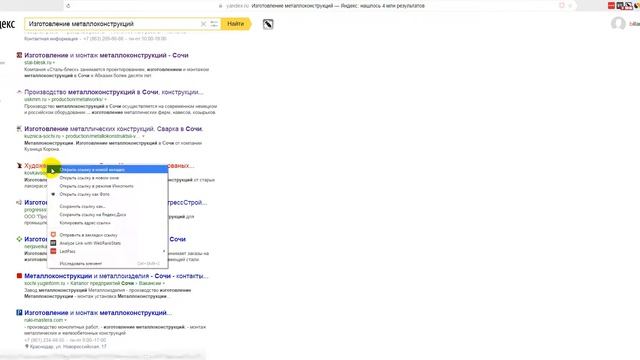Choose send link to bookmarks entry
The width and height of the screenshot is (640, 360).
click(108, 235)
